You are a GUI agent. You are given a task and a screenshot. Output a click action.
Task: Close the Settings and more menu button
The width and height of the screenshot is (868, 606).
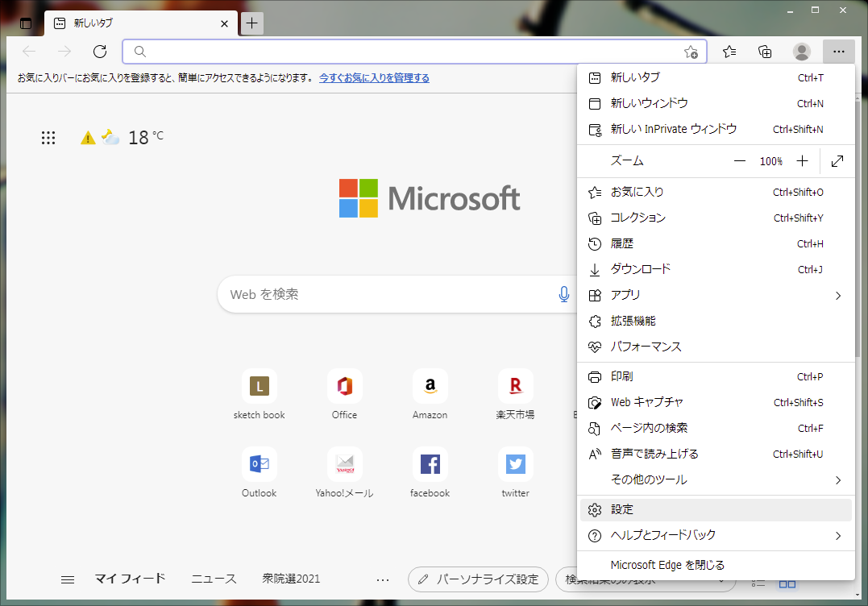pos(839,52)
